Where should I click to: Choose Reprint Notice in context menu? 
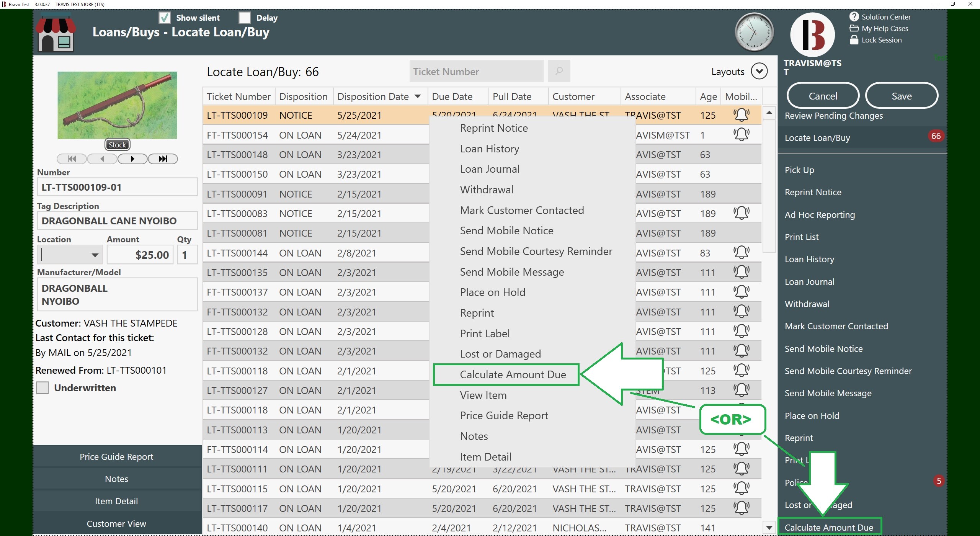point(494,128)
